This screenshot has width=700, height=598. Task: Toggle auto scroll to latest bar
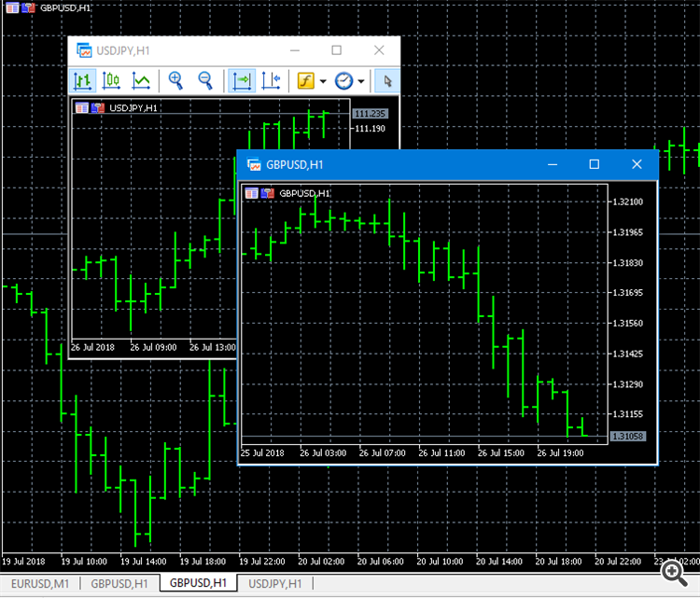tap(242, 81)
